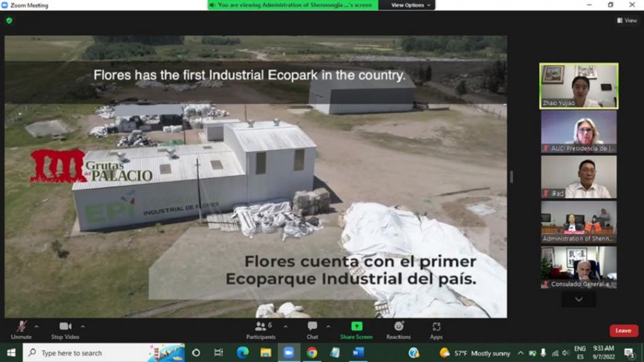This screenshot has width=644, height=362.
Task: Click the Zoom taskbar icon
Action: pos(289,352)
